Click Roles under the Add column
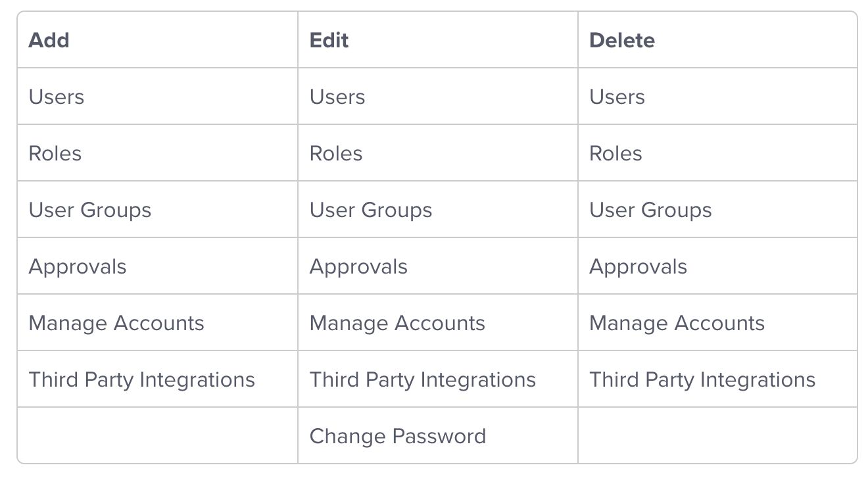The width and height of the screenshot is (868, 484). pos(55,153)
